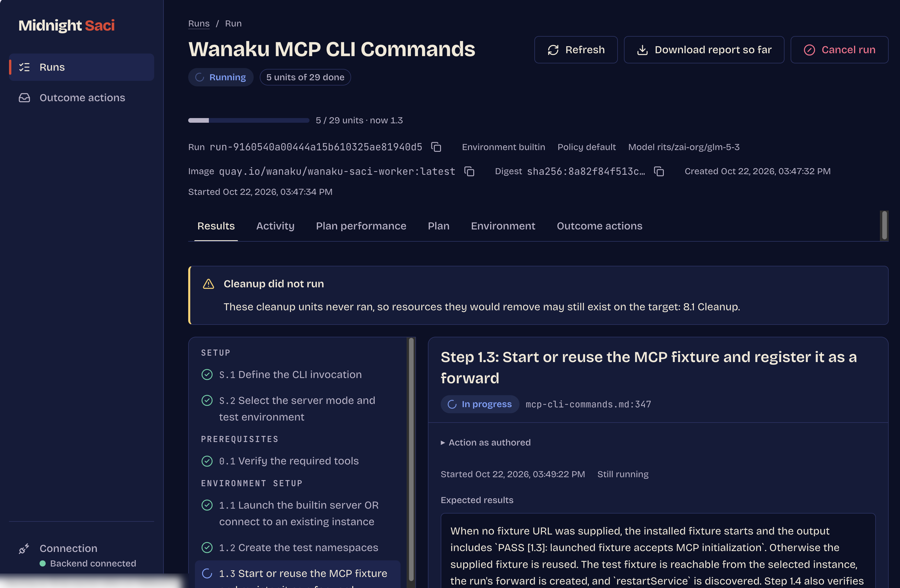
Task: Click the steps list vertical scrollbar
Action: point(411,459)
